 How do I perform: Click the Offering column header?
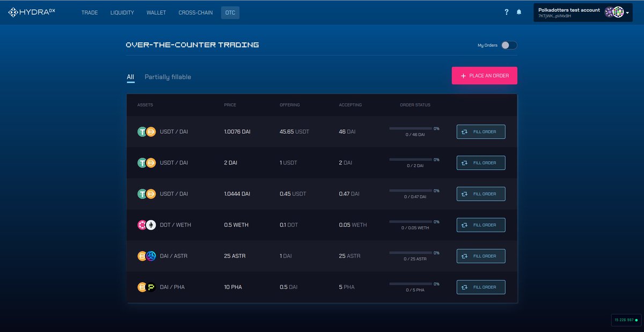tap(290, 105)
